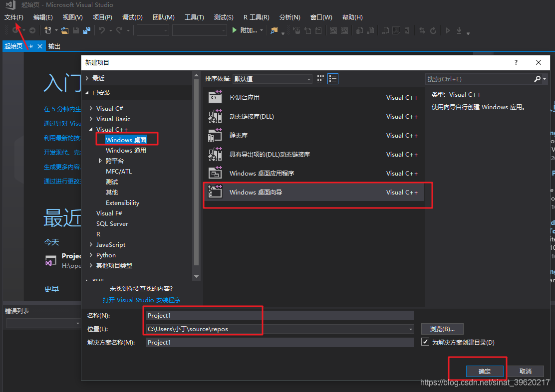Click the Save All toolbar icon
This screenshot has height=392, width=555.
(86, 30)
